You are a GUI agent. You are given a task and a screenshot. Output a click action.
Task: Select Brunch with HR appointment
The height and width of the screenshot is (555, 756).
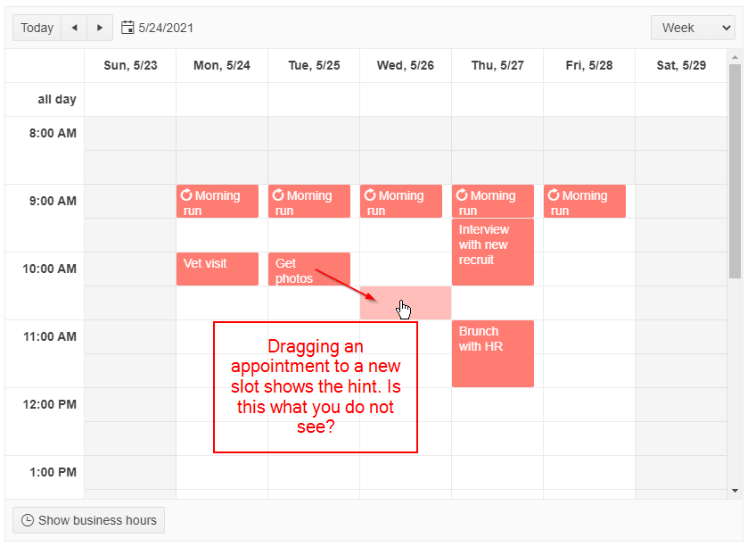(x=492, y=353)
